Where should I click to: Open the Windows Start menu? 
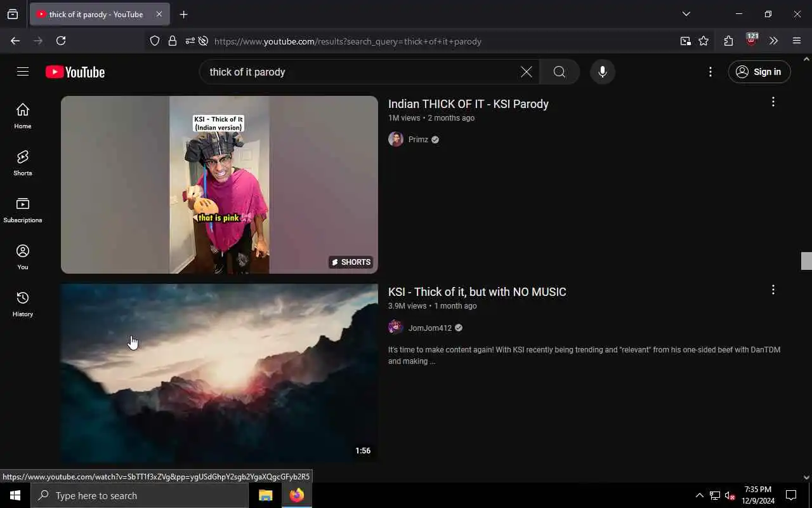[15, 495]
